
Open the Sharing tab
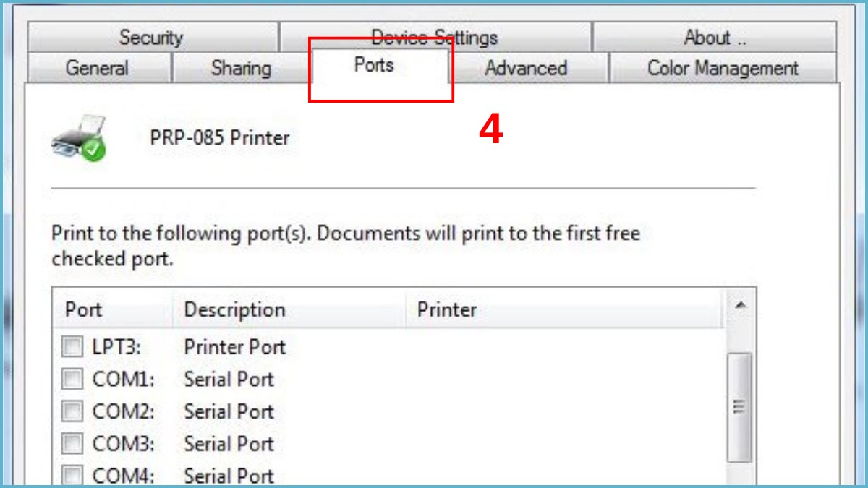tap(241, 68)
